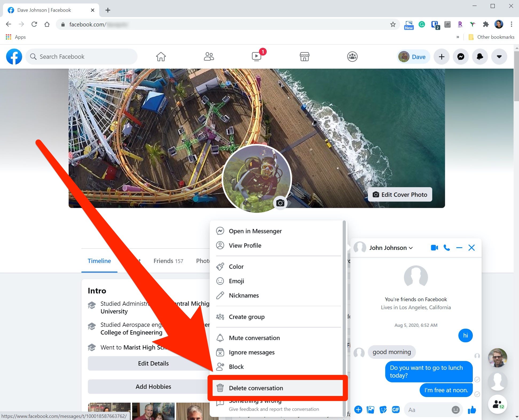
Task: Start a video call with John Johnson
Action: pos(434,248)
